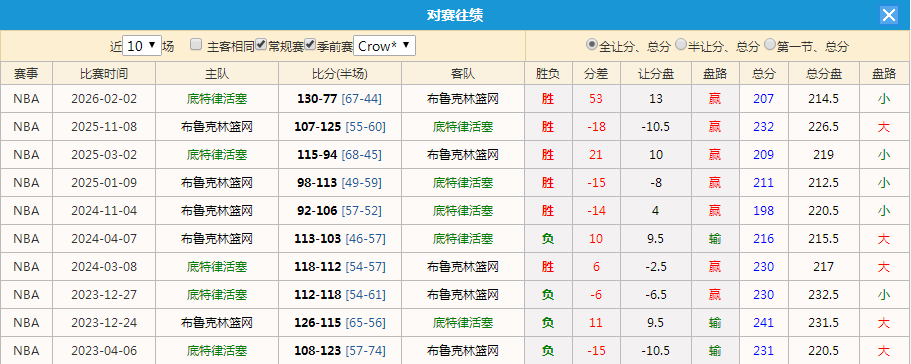Click total points value 232

click(763, 127)
